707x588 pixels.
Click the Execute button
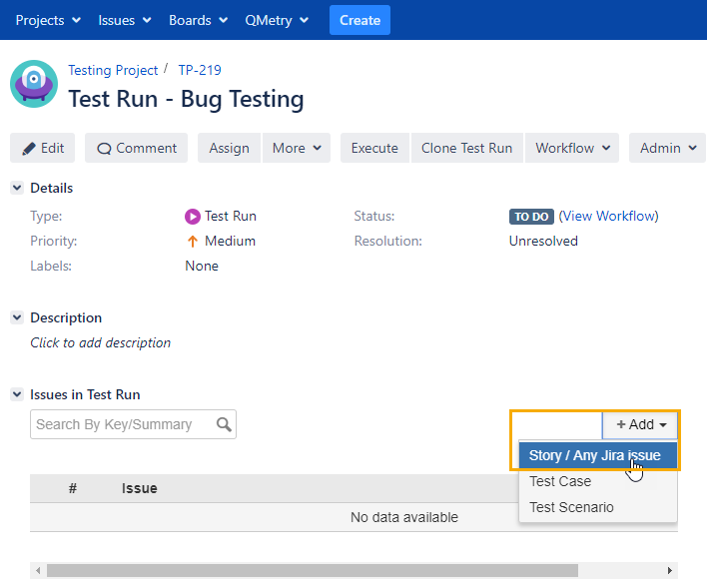(x=374, y=148)
